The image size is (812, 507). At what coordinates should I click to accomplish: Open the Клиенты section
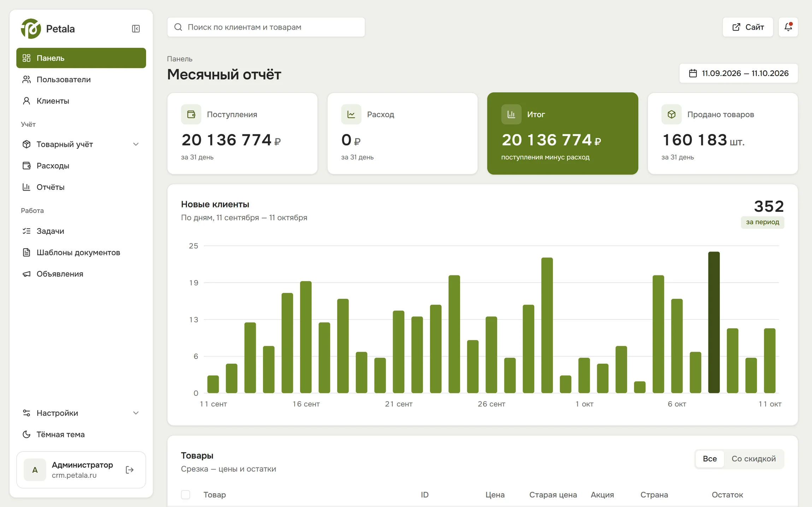(x=81, y=101)
